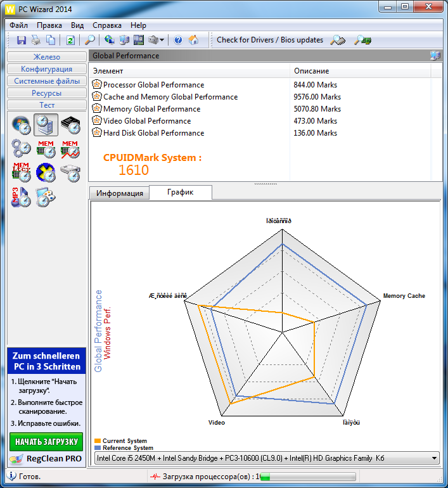
Task: Click the blue question mark Help icon
Action: pyautogui.click(x=178, y=40)
